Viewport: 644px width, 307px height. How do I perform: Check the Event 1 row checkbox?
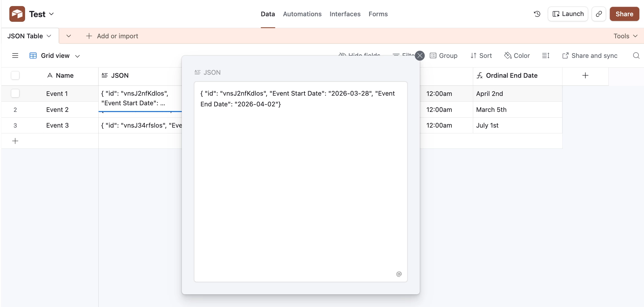click(15, 93)
